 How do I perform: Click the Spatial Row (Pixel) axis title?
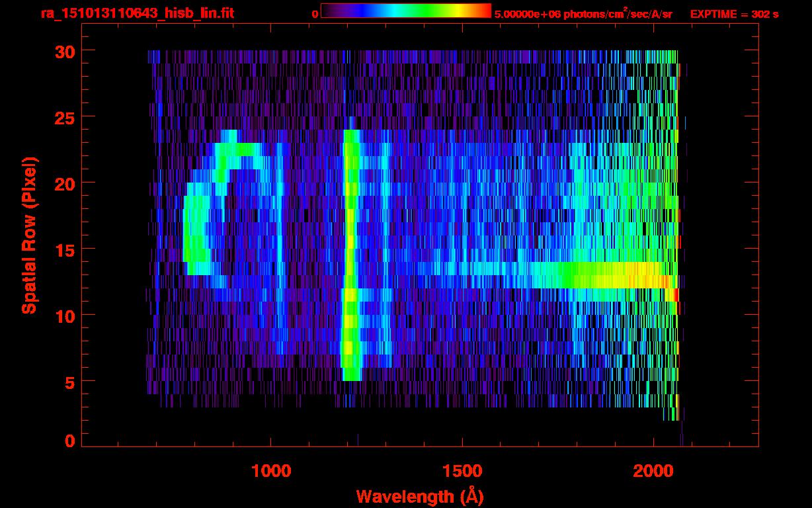30,235
